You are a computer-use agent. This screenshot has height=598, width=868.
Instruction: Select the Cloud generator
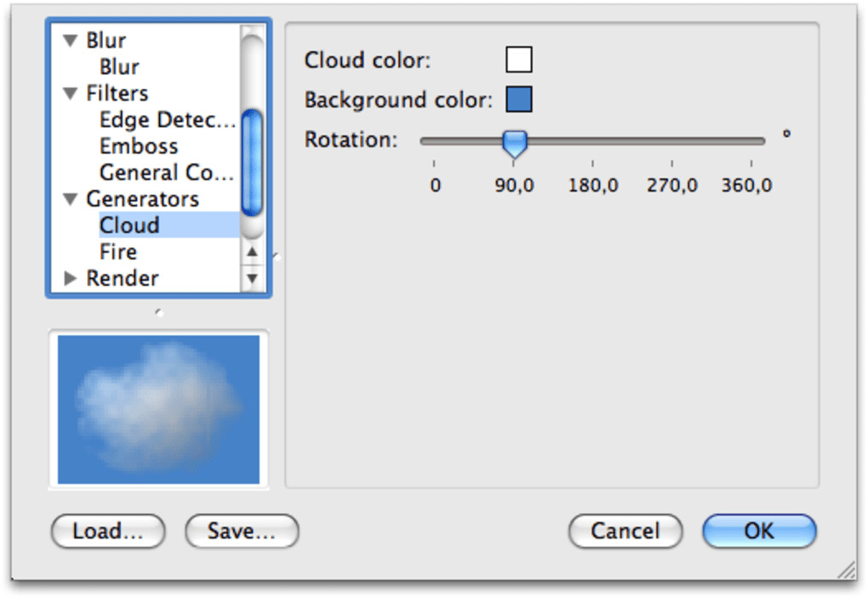(x=129, y=225)
